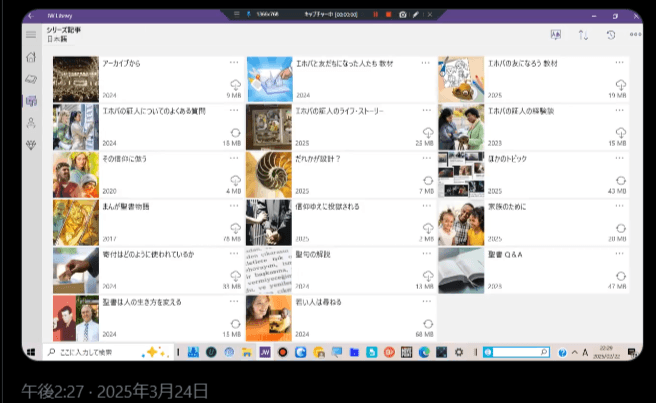Download エホバの証人の体験談
Screen dimensions: 656x403
click(x=621, y=133)
